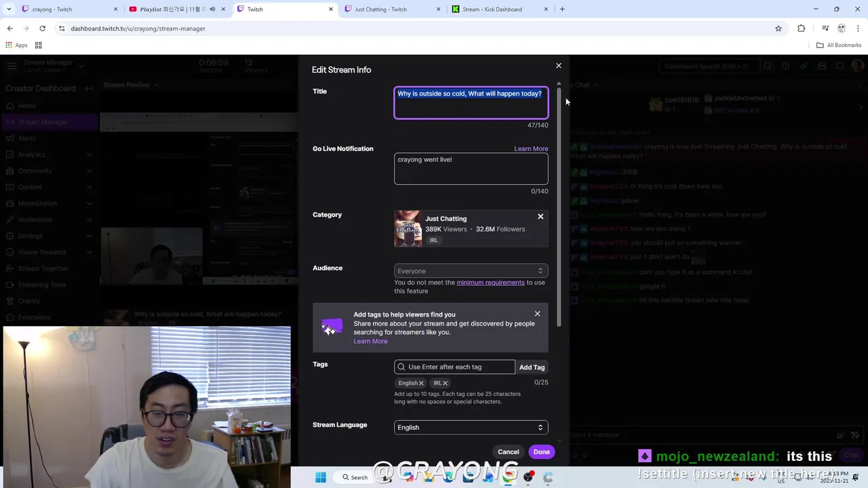Remove the IRL tag
Screen dimensions: 868x488
[x=445, y=383]
